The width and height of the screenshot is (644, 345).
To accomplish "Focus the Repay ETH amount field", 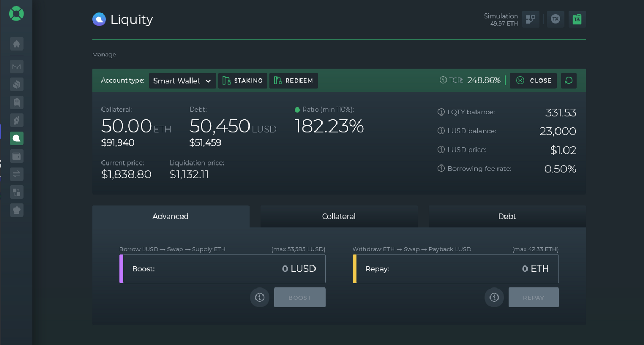I will pyautogui.click(x=456, y=269).
